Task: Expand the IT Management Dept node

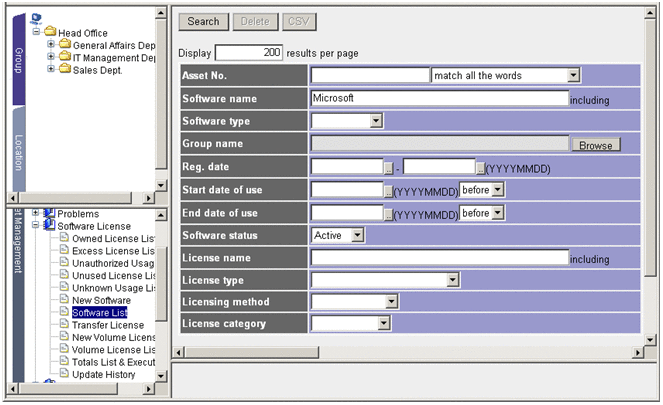Action: coord(51,56)
